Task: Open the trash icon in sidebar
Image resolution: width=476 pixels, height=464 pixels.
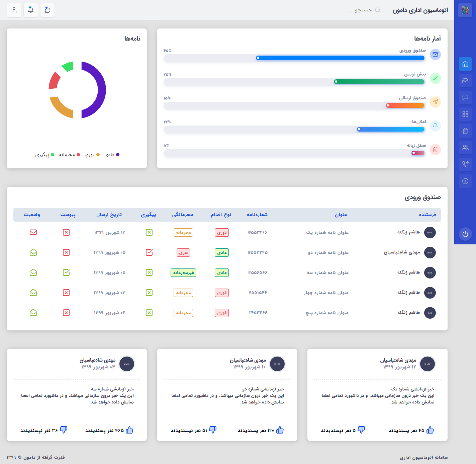Action: [465, 131]
